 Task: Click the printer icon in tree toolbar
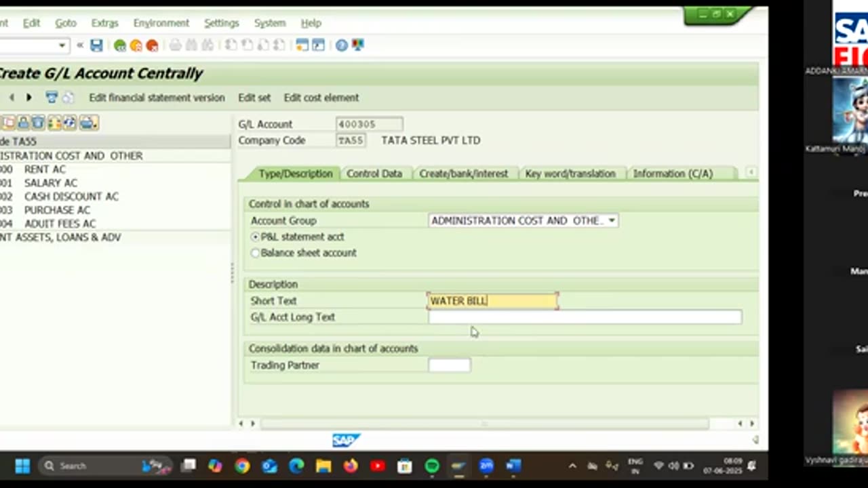88,123
